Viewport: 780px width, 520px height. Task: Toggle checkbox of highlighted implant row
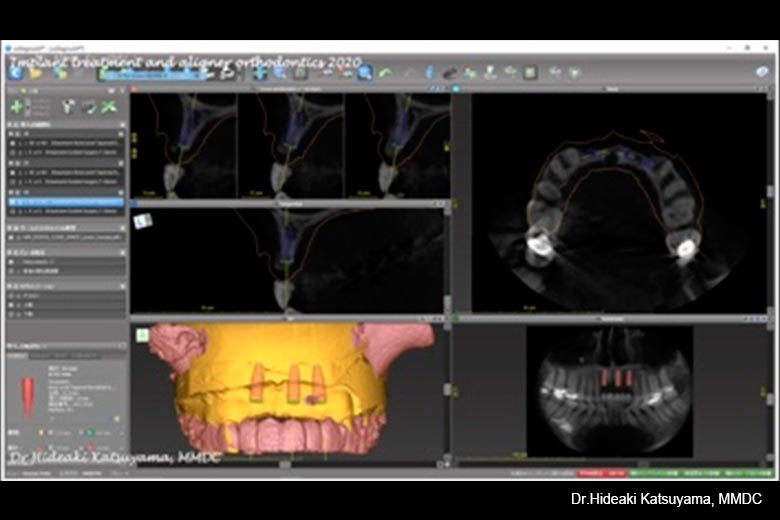(13, 202)
